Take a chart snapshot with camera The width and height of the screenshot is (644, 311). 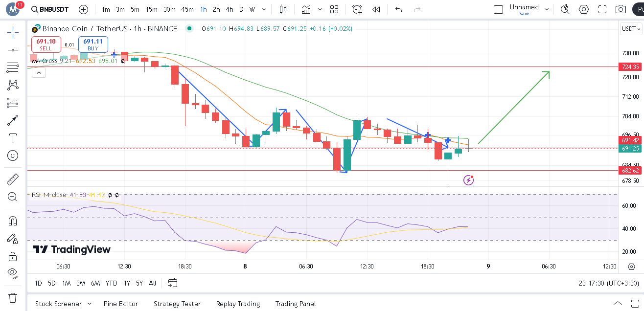pos(621,9)
